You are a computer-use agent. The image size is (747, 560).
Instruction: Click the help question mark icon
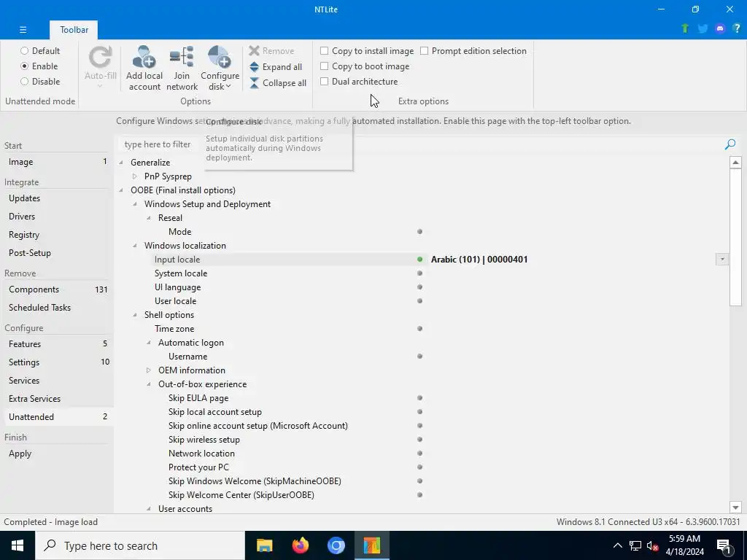[x=737, y=28]
